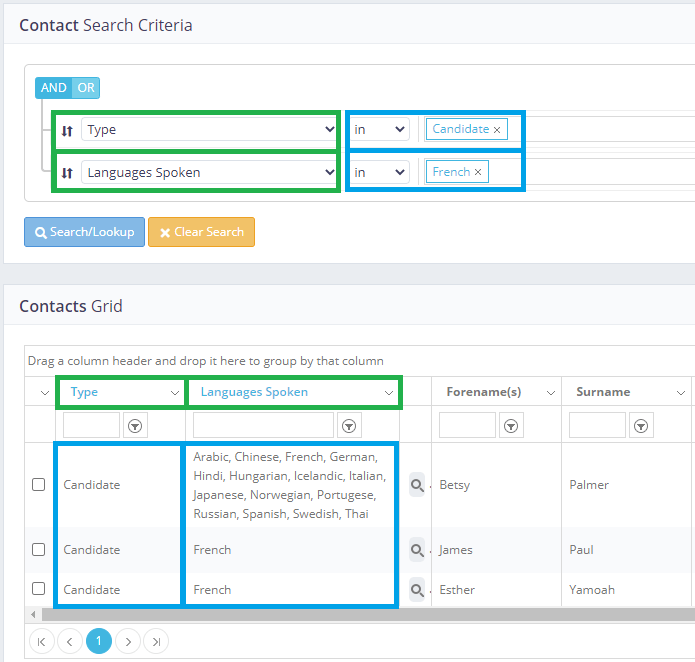Open the Languages Spoken field dropdown
695x662 pixels.
209,172
